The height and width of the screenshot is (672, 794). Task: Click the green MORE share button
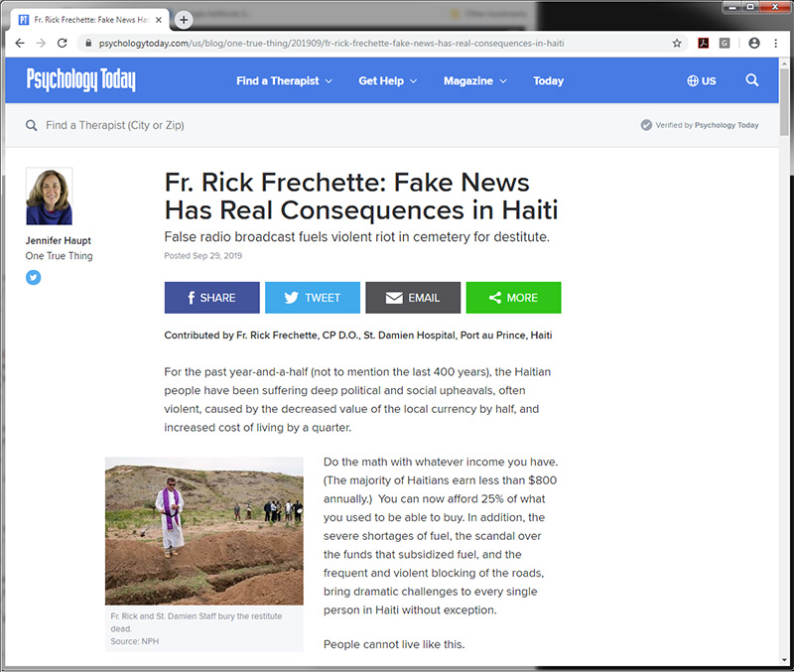pyautogui.click(x=513, y=298)
